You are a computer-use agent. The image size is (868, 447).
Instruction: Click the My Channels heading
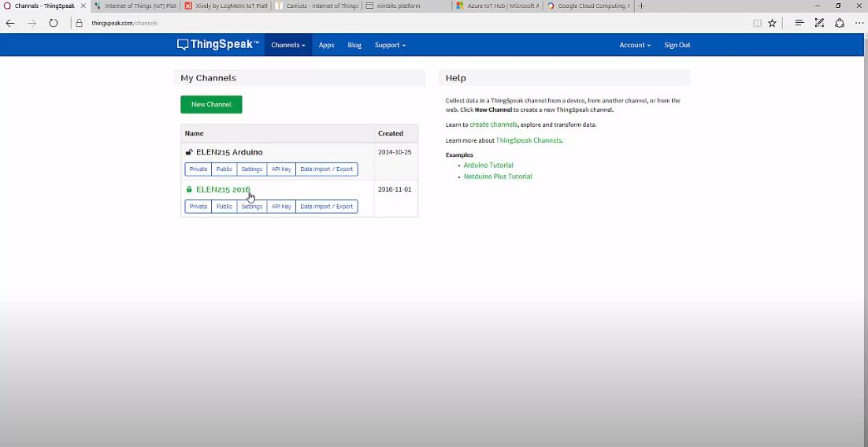point(208,78)
